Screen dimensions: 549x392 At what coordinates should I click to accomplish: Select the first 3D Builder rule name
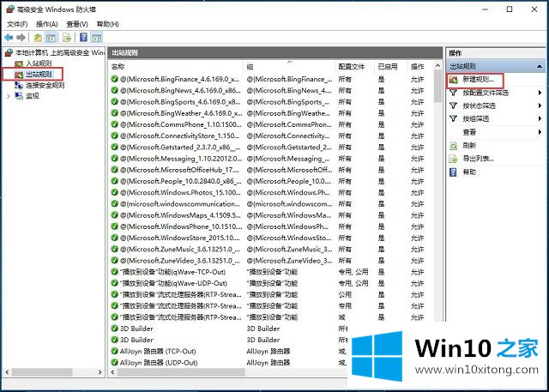click(136, 329)
